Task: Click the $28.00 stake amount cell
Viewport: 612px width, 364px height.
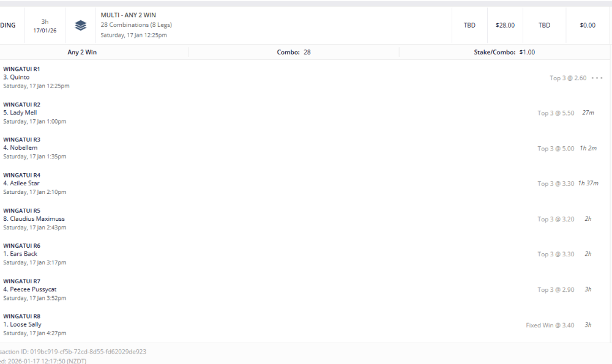Action: coord(505,26)
